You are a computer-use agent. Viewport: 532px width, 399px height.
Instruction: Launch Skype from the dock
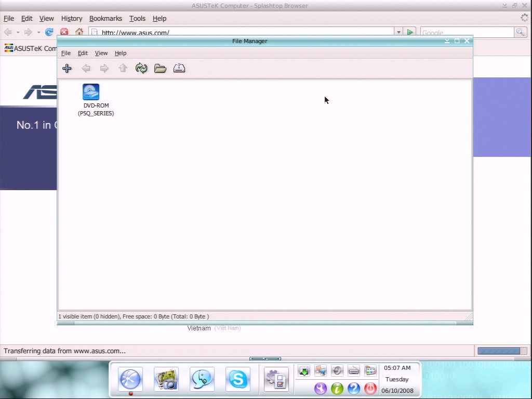(x=237, y=379)
